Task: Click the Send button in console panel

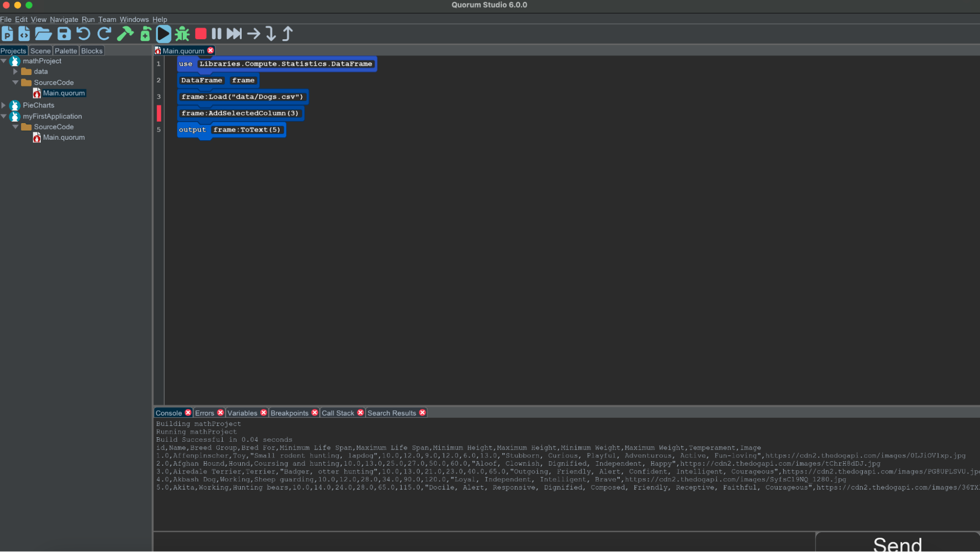Action: tap(898, 544)
